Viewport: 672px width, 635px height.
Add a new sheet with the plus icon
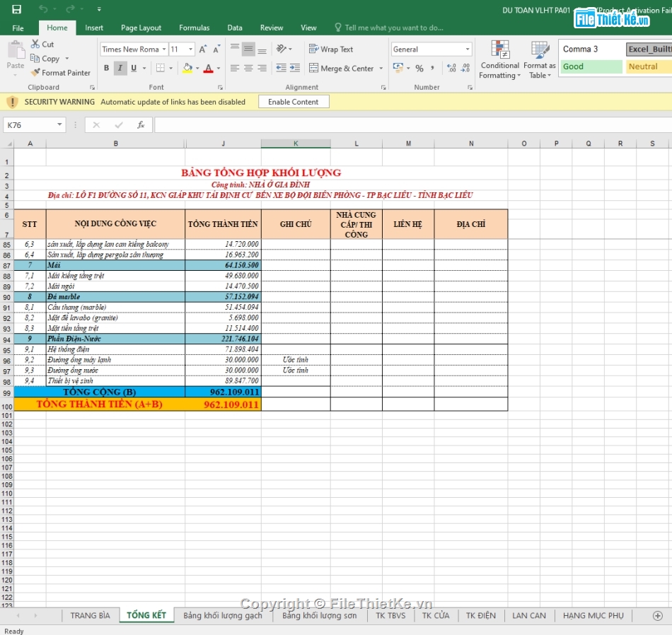point(657,616)
